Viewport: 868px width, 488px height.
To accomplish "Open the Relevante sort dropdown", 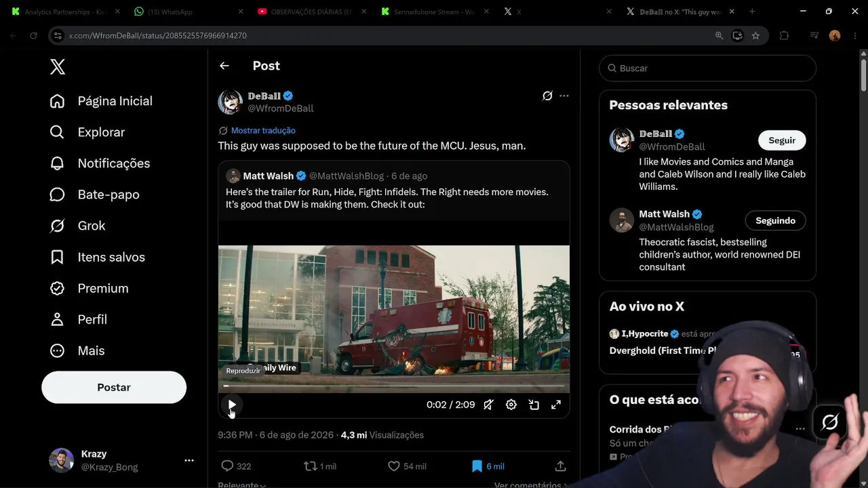I will (242, 485).
